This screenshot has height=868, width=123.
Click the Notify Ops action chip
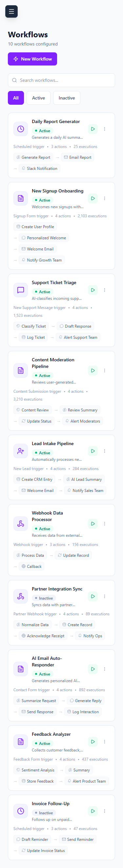click(x=90, y=636)
